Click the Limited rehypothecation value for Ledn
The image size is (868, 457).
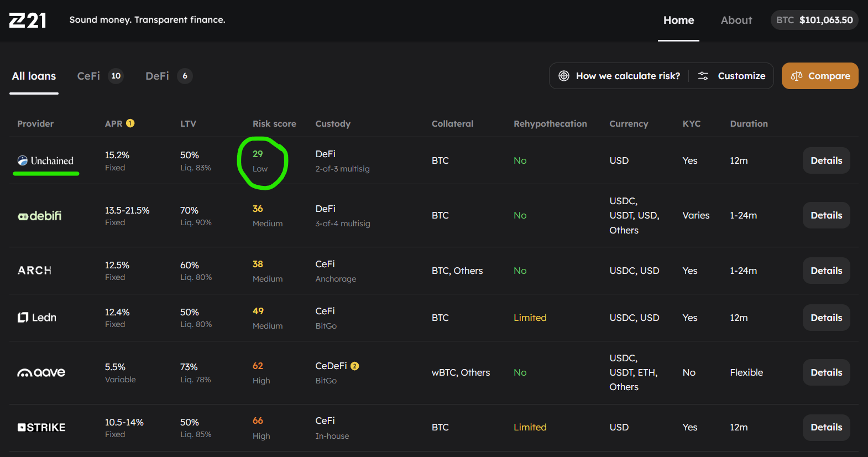tap(530, 318)
